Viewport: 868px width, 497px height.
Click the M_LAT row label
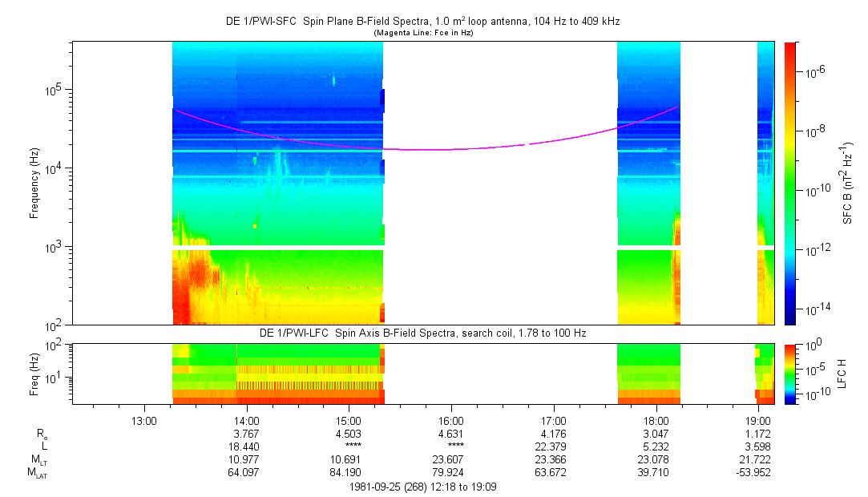pyautogui.click(x=36, y=473)
